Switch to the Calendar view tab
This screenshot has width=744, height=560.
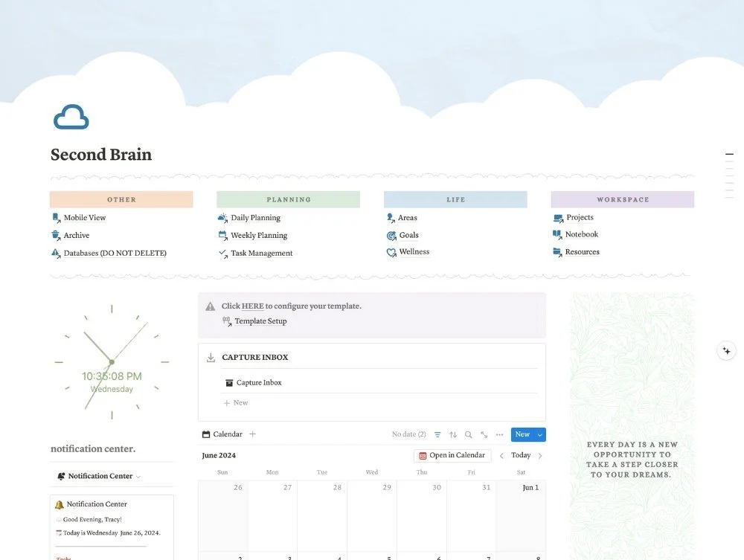tap(222, 434)
